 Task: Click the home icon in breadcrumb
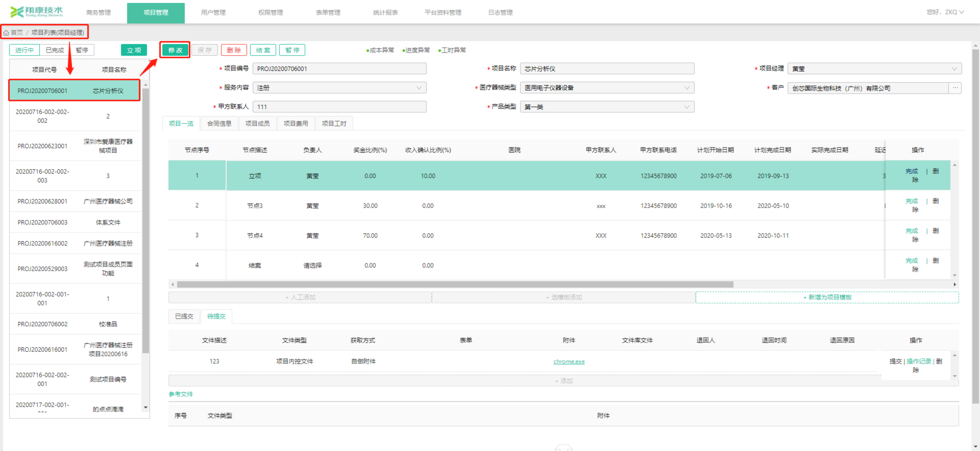[x=6, y=33]
